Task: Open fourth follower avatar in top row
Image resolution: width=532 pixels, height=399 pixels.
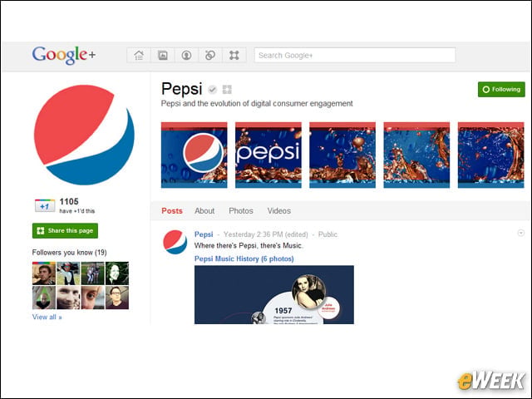Action: (x=117, y=273)
